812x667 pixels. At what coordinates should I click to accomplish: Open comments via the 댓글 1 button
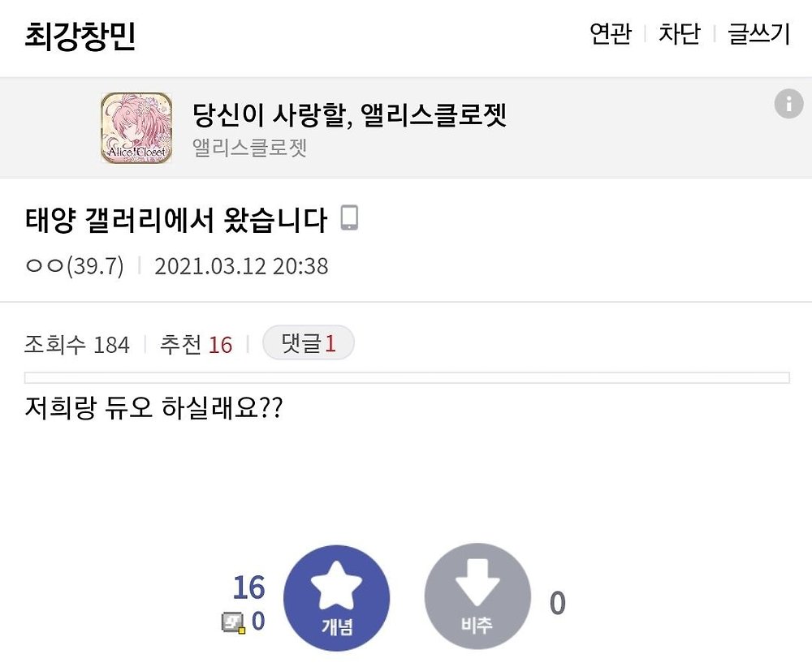[x=309, y=344]
